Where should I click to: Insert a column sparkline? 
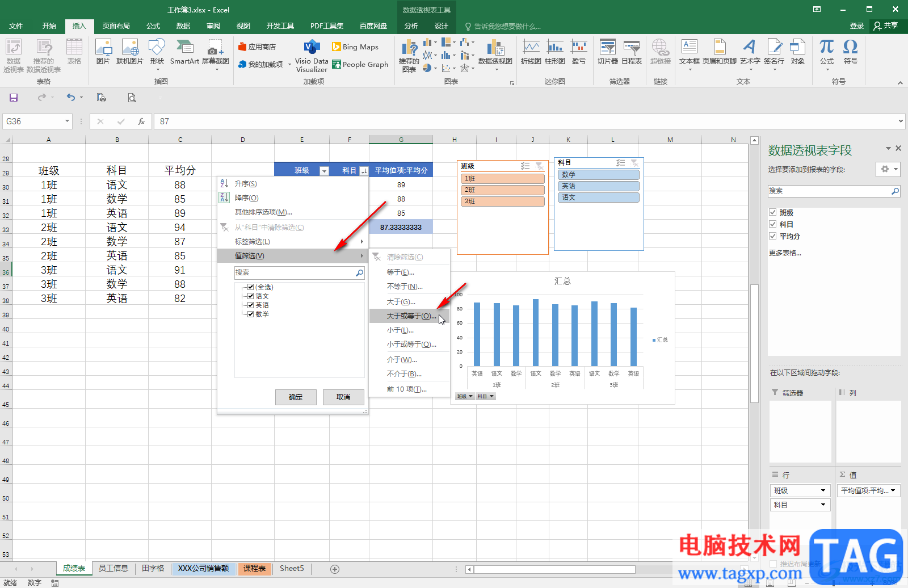click(x=554, y=52)
